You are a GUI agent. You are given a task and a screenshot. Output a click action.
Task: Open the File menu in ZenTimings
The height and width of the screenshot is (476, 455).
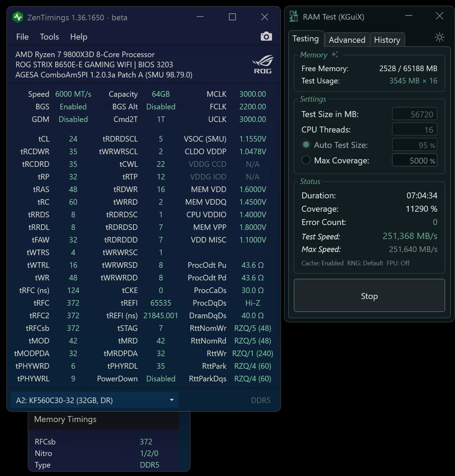click(22, 37)
